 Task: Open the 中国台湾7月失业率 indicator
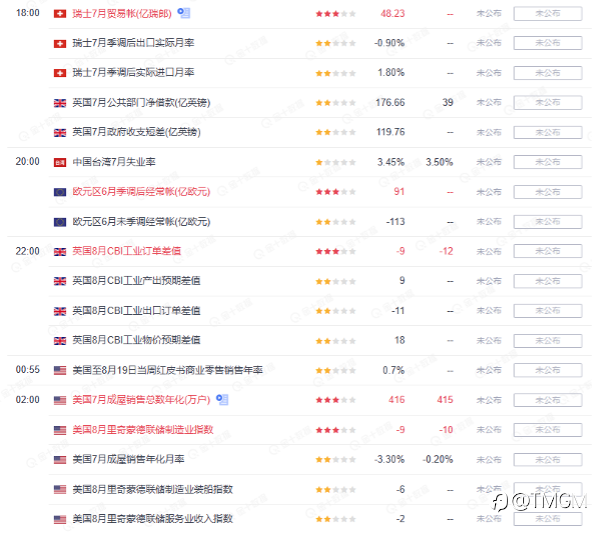114,162
